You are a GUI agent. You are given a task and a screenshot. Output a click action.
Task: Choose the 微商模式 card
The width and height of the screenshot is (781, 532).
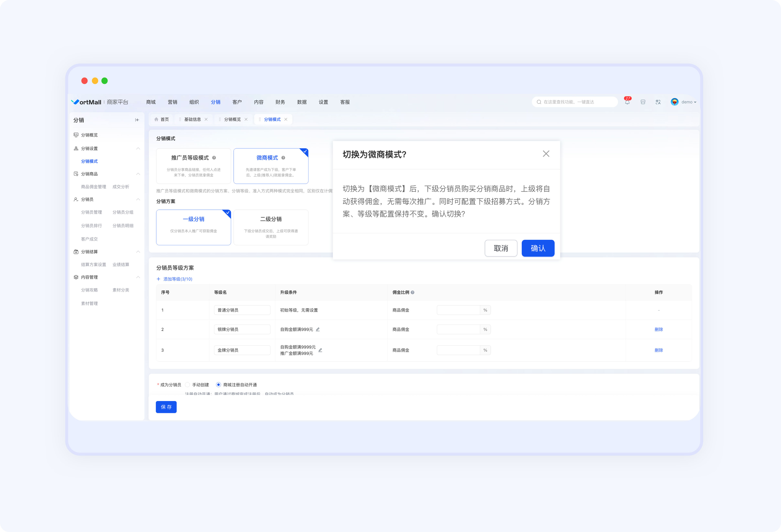(271, 166)
